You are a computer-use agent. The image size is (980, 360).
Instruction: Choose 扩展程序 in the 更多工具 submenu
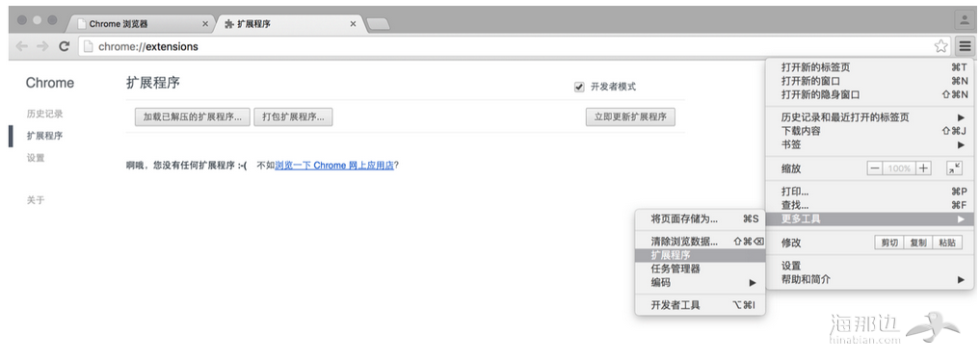(x=700, y=255)
